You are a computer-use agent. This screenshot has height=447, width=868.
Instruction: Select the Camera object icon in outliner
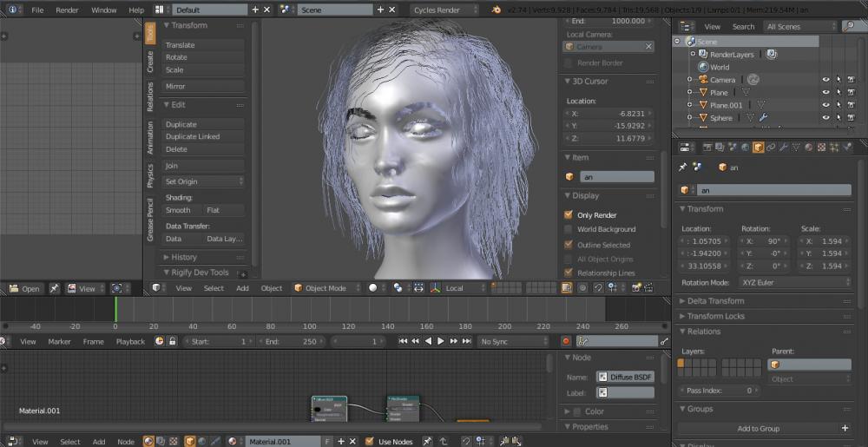click(702, 80)
